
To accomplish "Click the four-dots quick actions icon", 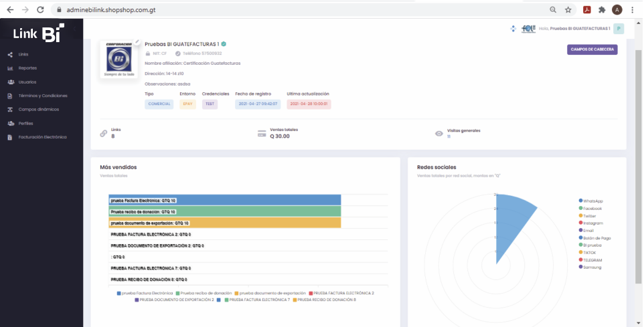I will 513,29.
